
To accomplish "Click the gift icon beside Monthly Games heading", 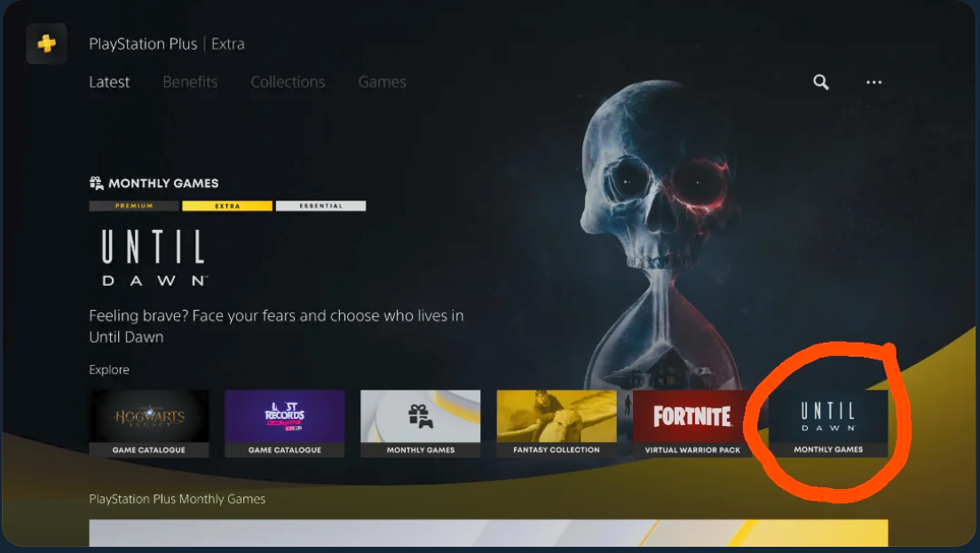I will (94, 182).
